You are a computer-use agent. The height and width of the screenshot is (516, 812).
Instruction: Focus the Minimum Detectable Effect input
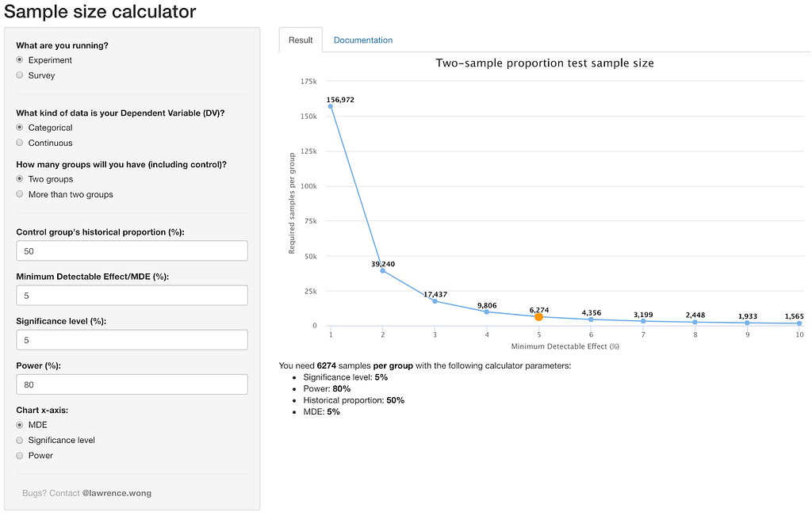click(132, 296)
